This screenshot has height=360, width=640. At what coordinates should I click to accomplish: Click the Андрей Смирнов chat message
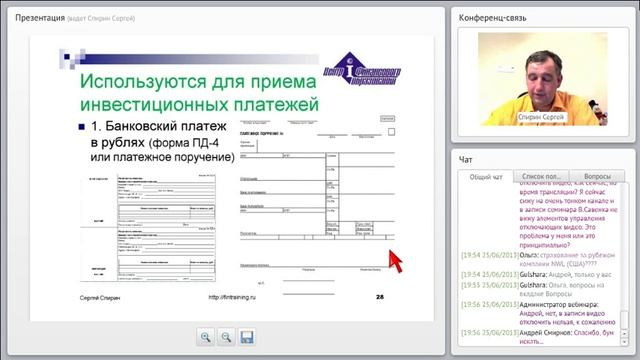(x=538, y=337)
